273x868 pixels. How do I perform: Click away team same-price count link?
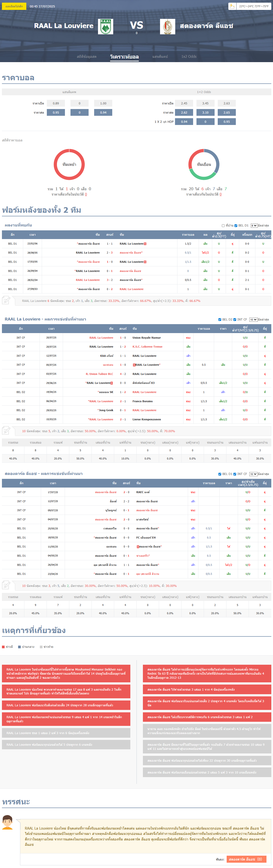tap(220, 194)
